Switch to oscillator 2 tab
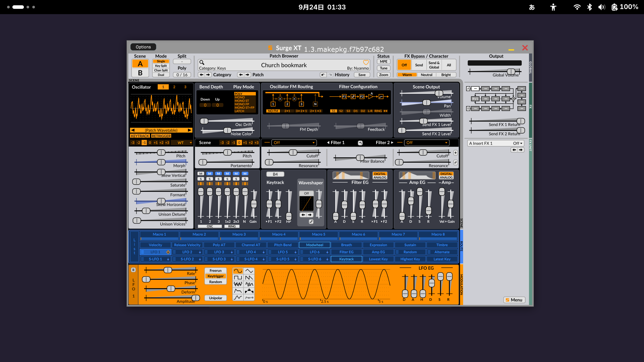This screenshot has height=362, width=644. (x=174, y=87)
